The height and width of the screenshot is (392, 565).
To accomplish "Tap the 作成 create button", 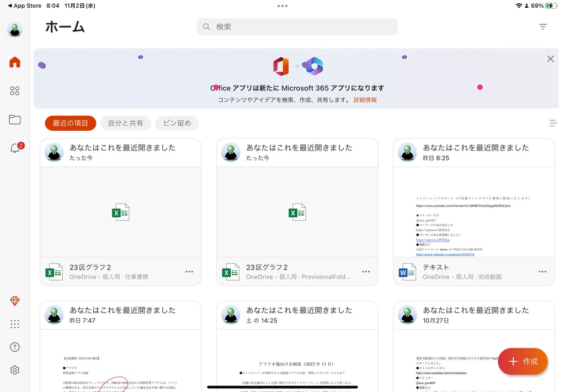I will coord(523,362).
